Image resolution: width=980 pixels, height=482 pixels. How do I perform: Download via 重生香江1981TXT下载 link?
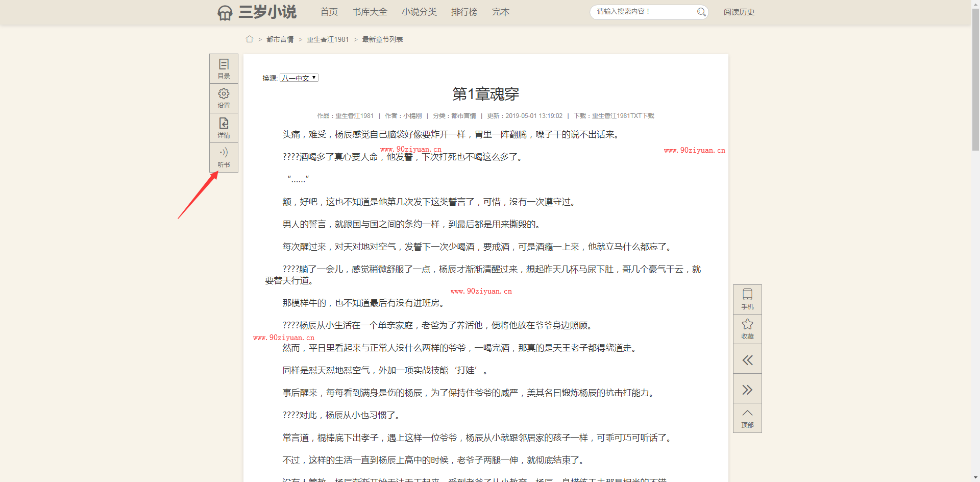coord(623,116)
